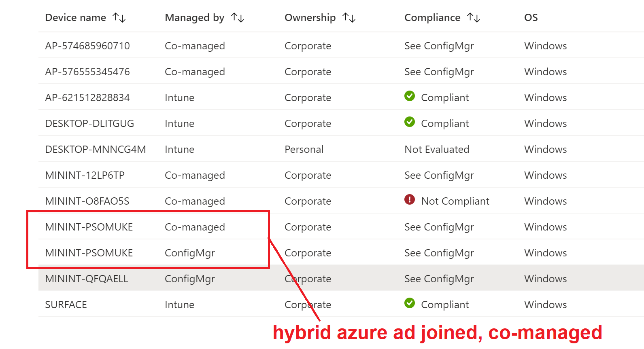Open device AP-576555345476

click(x=87, y=72)
